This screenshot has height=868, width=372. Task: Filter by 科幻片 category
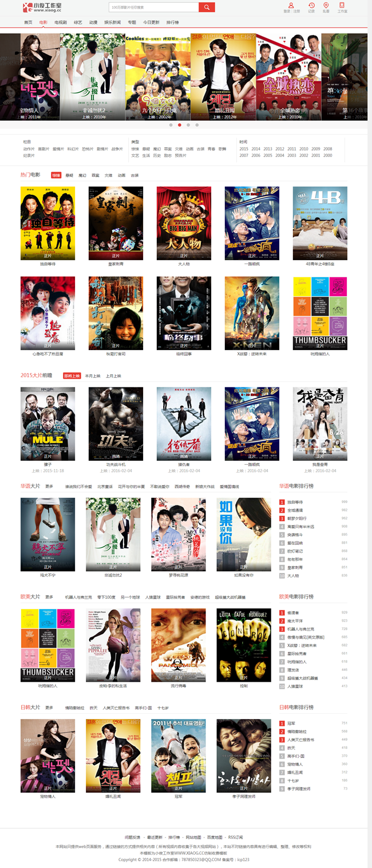73,149
